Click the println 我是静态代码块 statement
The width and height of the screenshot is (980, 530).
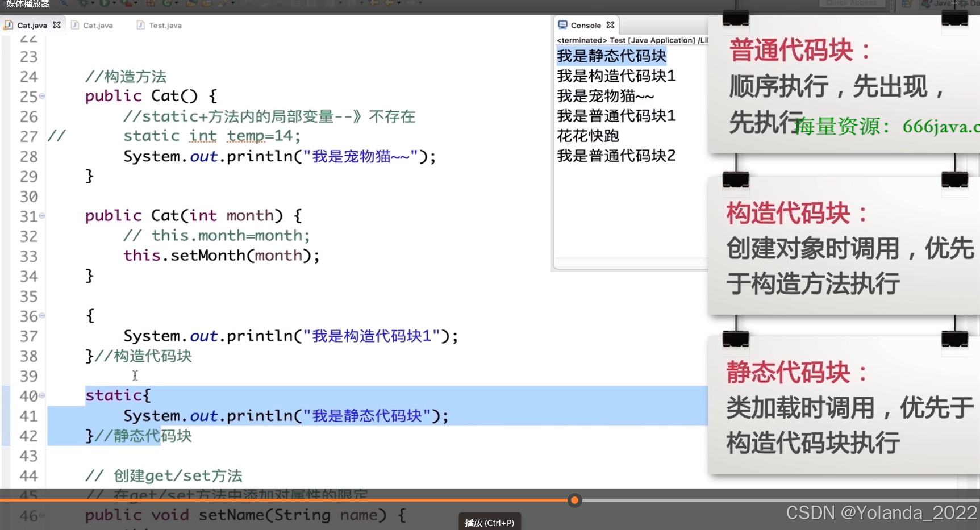286,416
